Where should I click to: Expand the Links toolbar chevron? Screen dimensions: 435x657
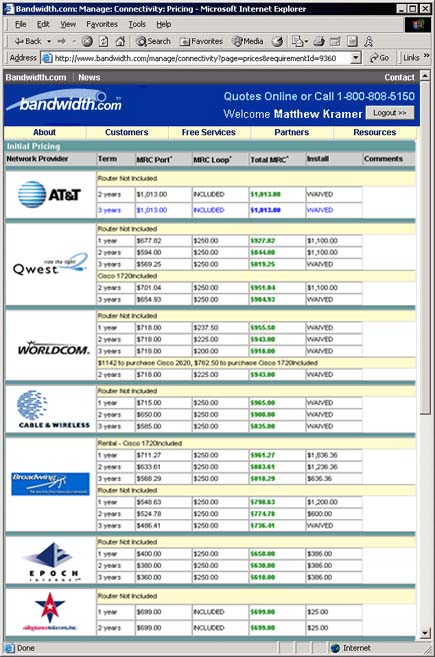(x=427, y=56)
